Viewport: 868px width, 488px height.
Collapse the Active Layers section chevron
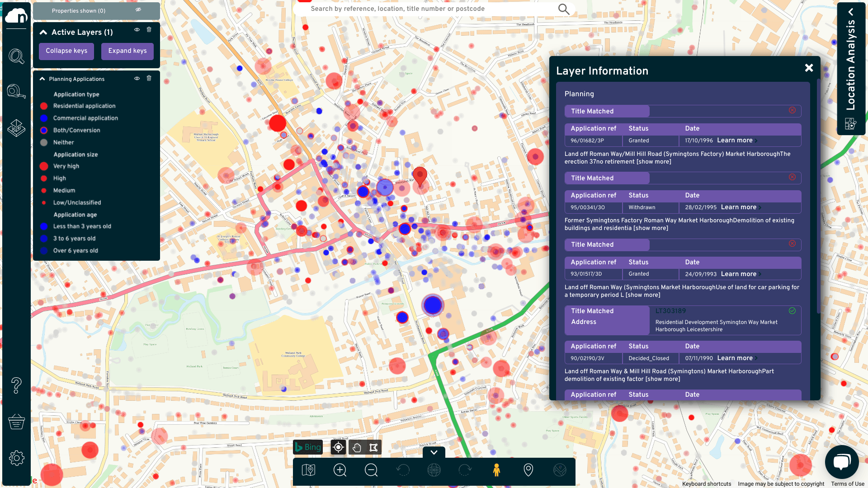click(x=43, y=32)
